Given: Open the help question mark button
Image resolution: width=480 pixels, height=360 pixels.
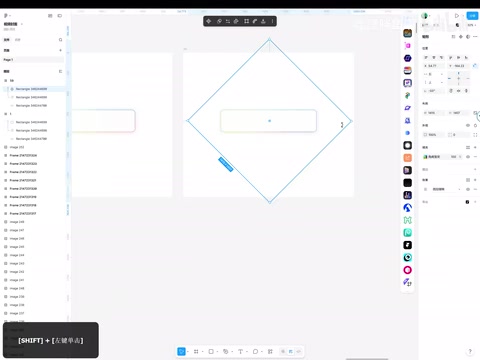Looking at the screenshot, I should coord(470,351).
